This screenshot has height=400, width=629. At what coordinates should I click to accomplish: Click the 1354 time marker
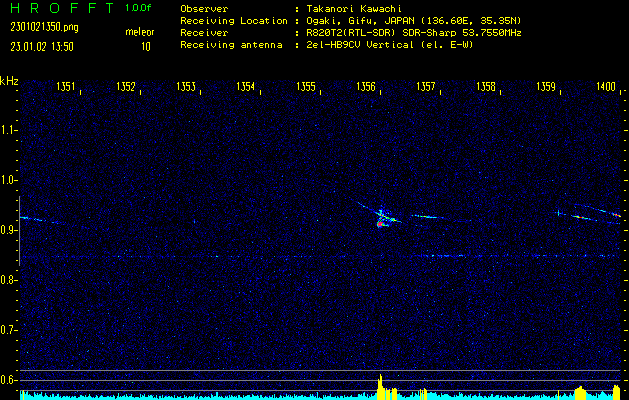point(246,86)
